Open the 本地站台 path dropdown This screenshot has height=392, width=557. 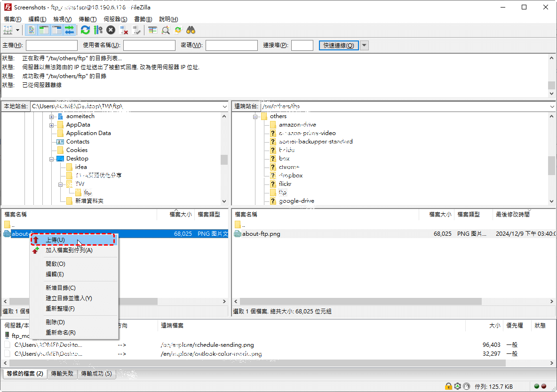click(225, 106)
